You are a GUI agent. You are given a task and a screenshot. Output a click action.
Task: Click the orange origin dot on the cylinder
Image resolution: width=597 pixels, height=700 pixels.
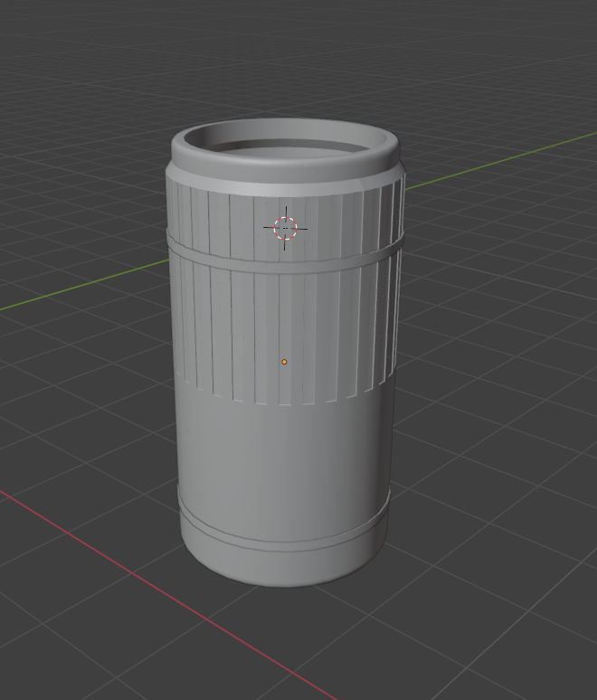(284, 362)
